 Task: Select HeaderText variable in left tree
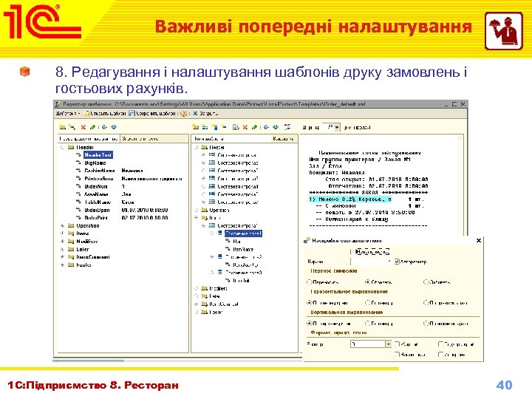click(98, 154)
